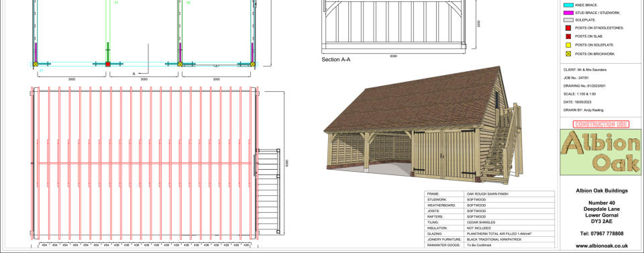
Task: Click the 3D rendered oak garage image
Action: (423, 125)
